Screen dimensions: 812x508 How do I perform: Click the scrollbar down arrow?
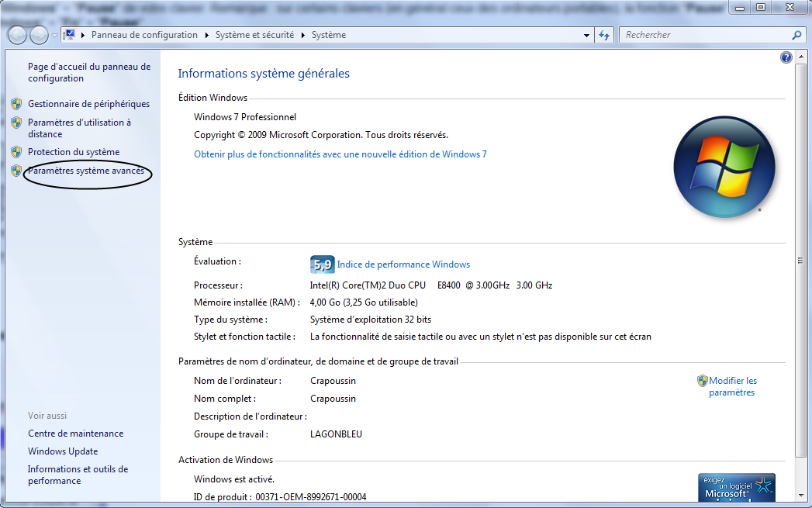(801, 495)
